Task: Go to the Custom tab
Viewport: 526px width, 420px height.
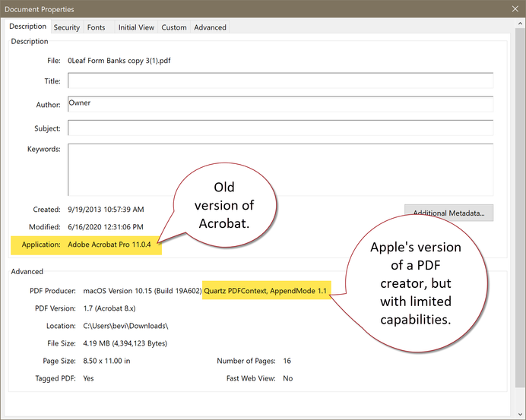Action: tap(174, 27)
